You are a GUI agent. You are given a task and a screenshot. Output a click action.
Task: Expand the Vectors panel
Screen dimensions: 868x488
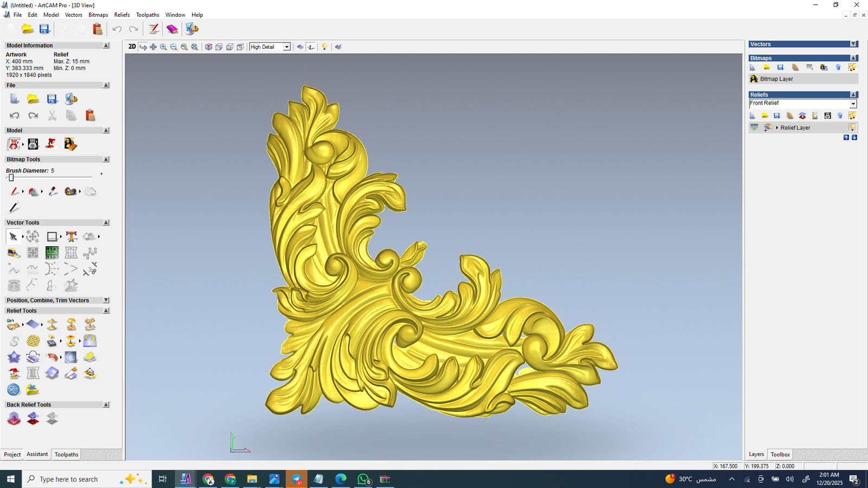tap(853, 44)
